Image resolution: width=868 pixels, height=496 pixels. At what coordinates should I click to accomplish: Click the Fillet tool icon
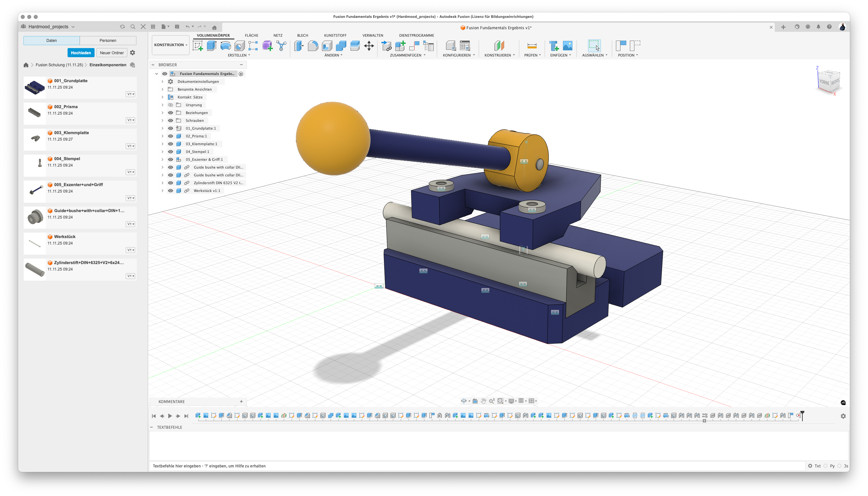pos(313,46)
